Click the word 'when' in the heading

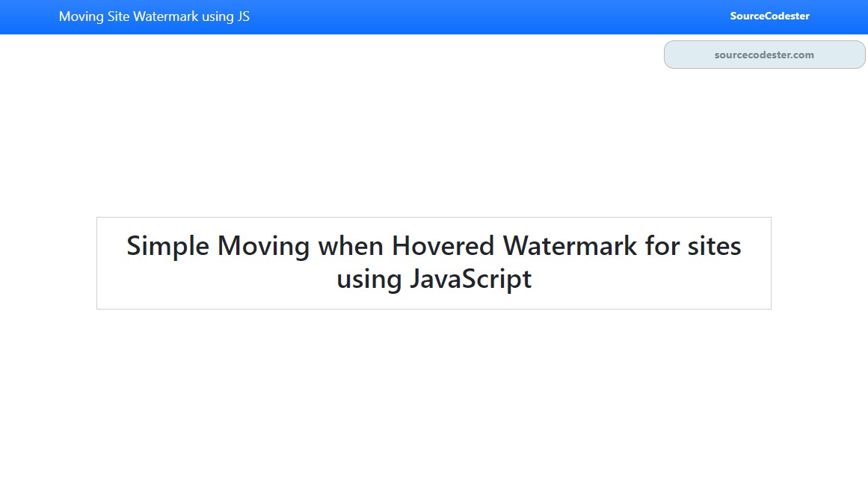tap(351, 246)
